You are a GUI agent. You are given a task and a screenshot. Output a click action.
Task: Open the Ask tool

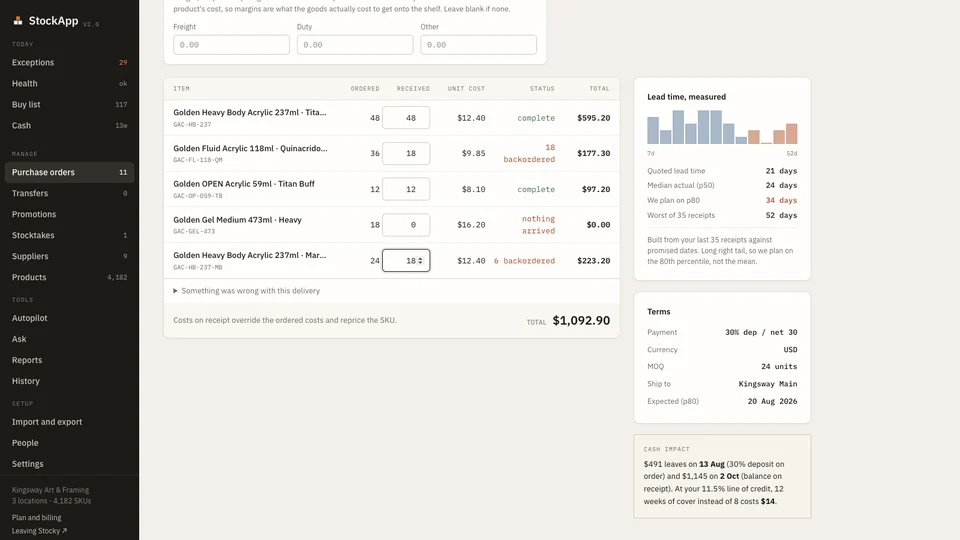click(69, 339)
